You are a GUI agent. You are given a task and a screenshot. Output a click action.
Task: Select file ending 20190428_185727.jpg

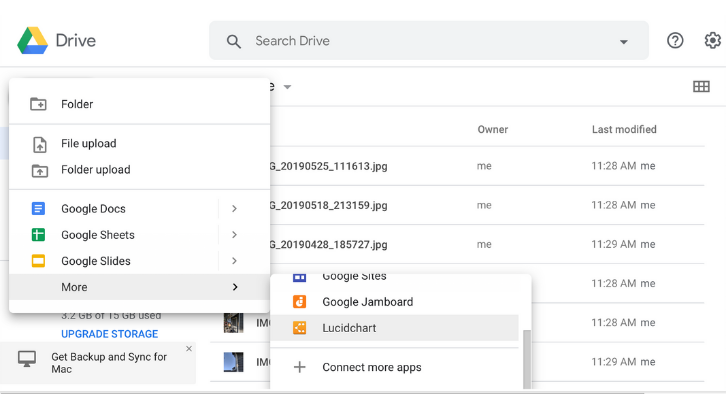pos(328,245)
